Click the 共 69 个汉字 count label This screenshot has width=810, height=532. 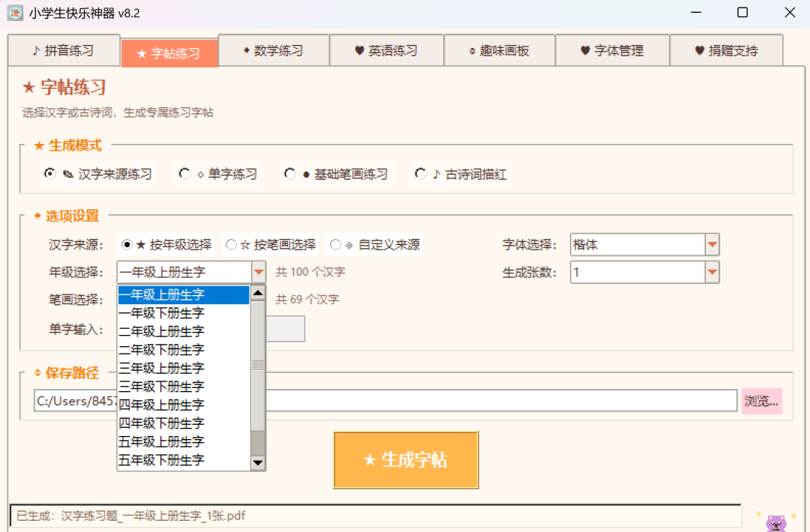click(307, 299)
